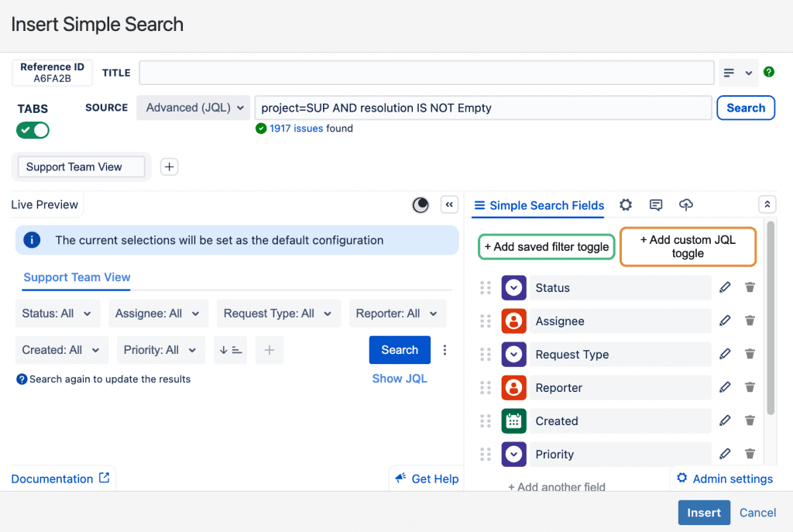Open the comment message tab icon
Image resolution: width=793 pixels, height=532 pixels.
click(x=656, y=205)
